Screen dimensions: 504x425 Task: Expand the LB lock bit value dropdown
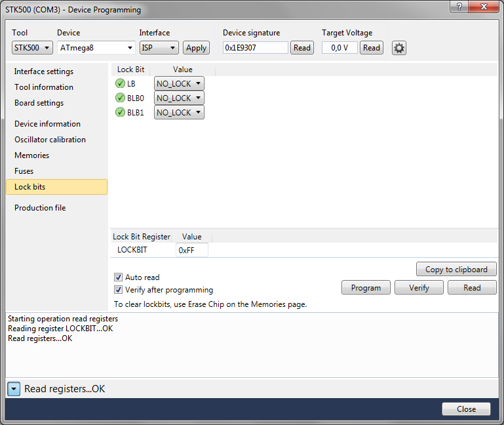pyautogui.click(x=179, y=84)
